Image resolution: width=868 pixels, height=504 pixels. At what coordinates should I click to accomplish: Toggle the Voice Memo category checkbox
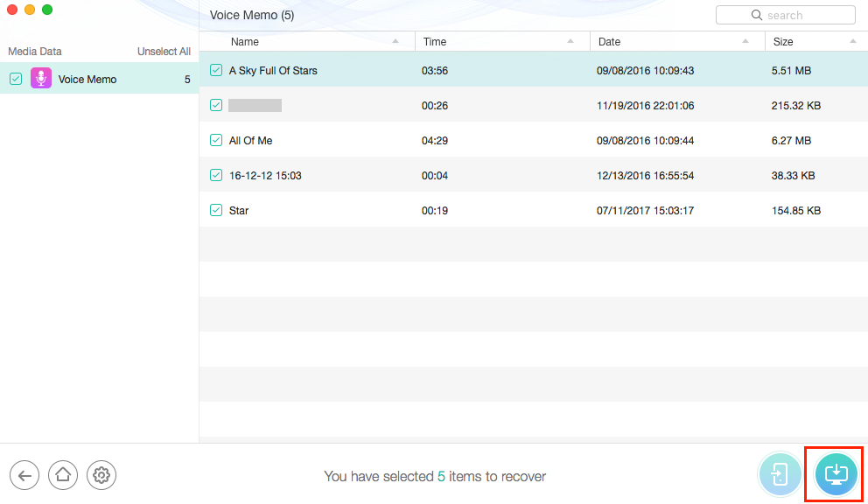click(16, 79)
